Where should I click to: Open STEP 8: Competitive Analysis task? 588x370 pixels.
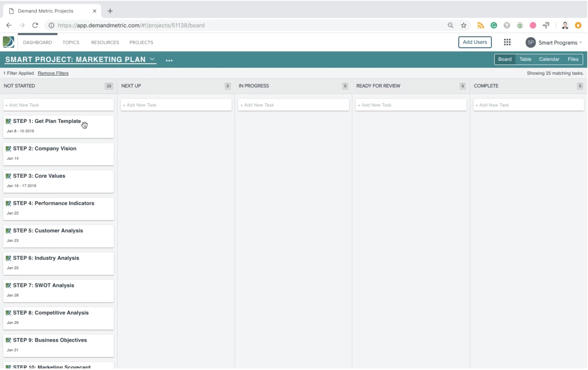58,318
